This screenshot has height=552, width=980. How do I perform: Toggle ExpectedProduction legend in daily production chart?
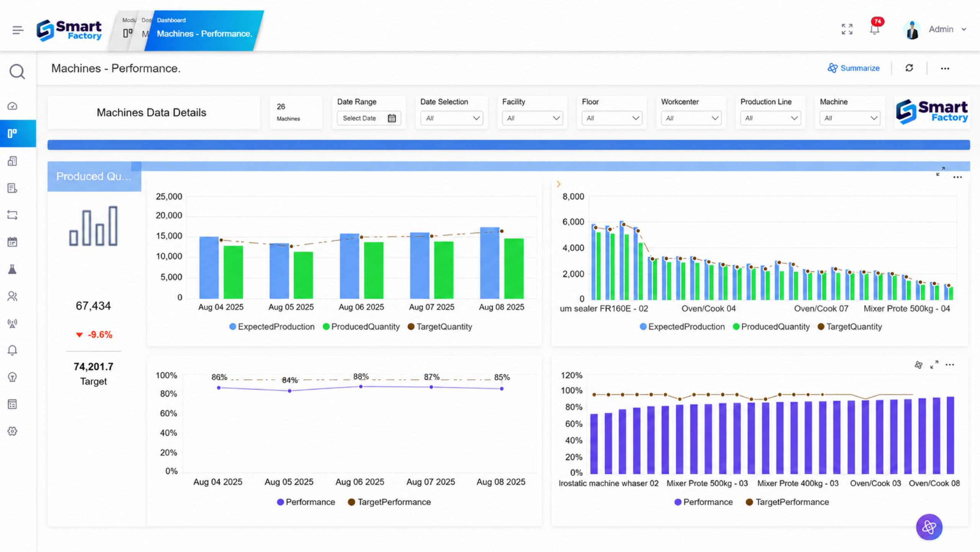(272, 327)
